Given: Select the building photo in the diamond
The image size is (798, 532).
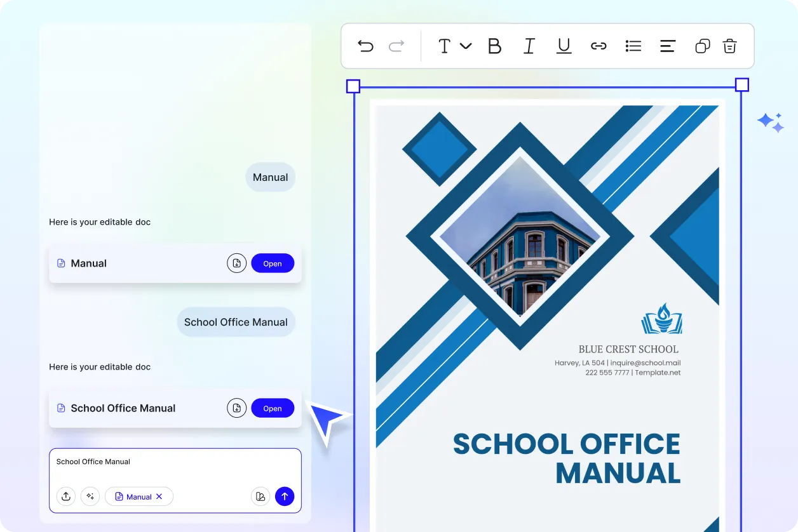Looking at the screenshot, I should point(520,236).
